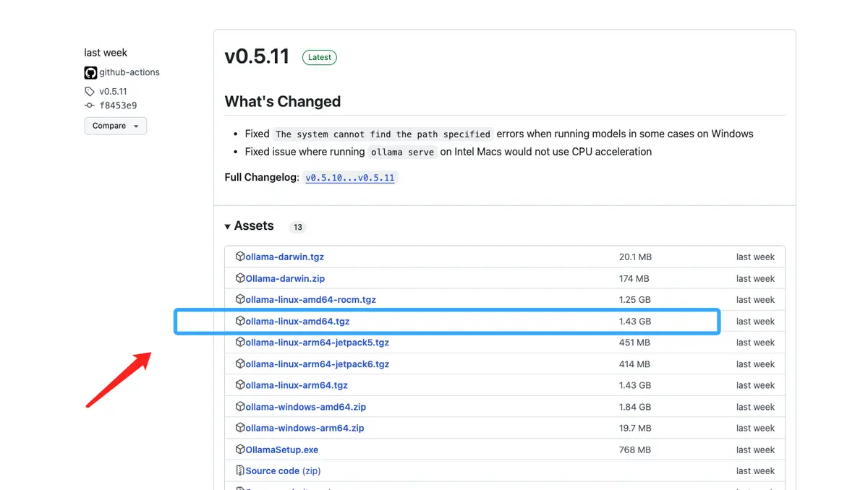Click package icon next to ollama-linux-arm64.tgz
This screenshot has width=868, height=490.
[x=240, y=385]
